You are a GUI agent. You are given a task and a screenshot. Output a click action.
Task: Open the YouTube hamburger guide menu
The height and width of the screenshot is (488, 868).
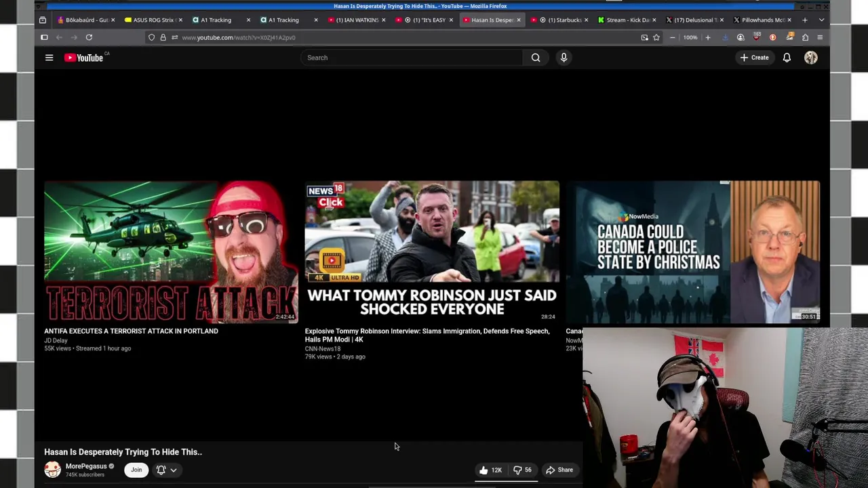coord(49,58)
